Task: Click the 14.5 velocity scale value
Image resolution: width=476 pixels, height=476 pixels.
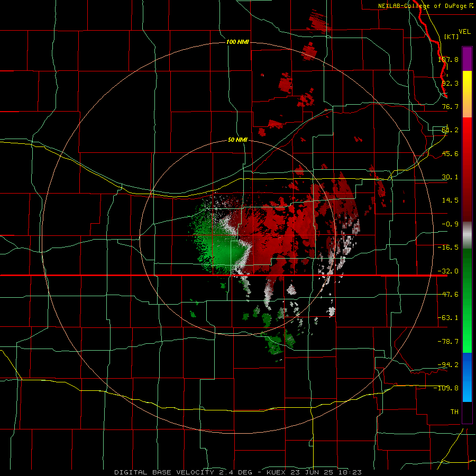Action: (x=450, y=200)
